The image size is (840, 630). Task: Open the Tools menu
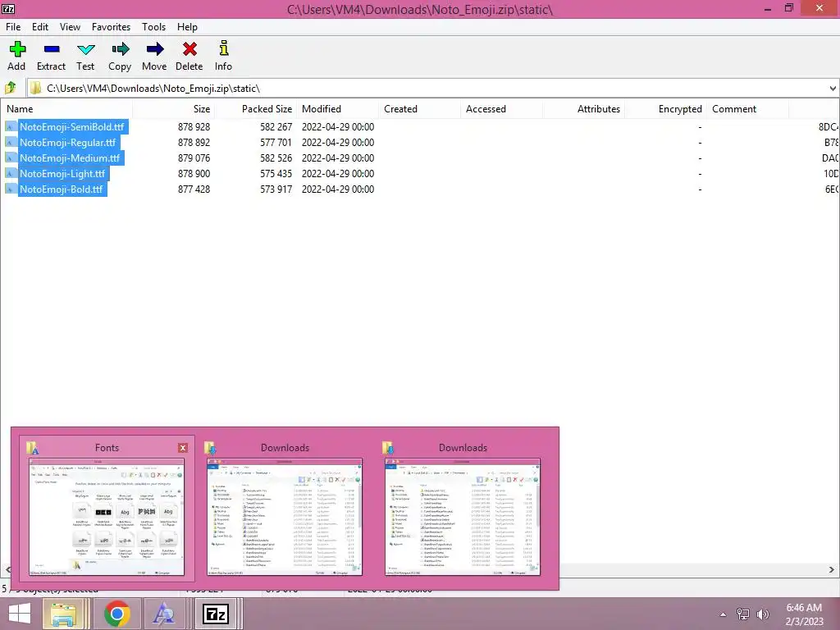pyautogui.click(x=153, y=27)
